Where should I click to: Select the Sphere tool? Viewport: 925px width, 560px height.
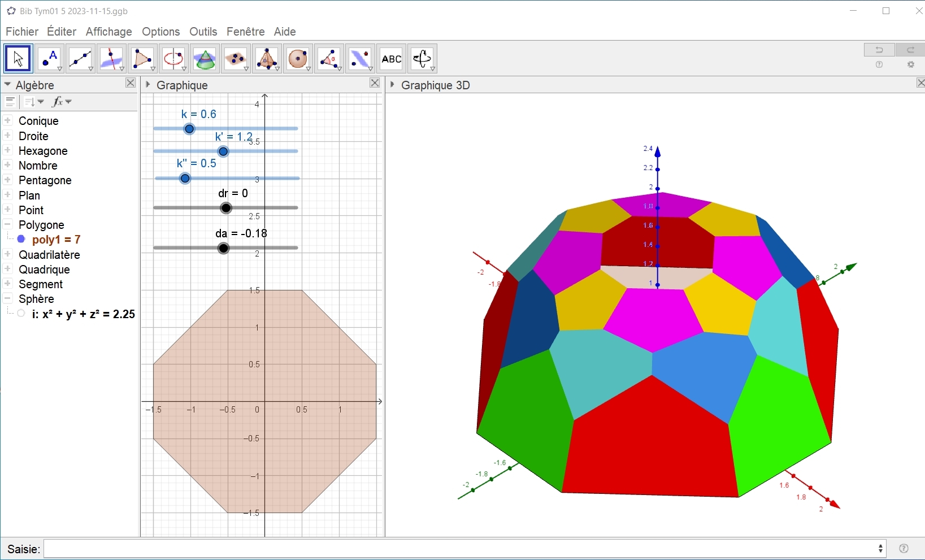click(x=298, y=59)
